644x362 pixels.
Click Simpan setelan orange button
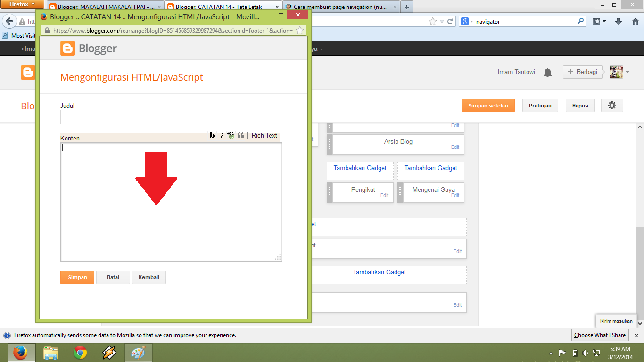tap(488, 106)
